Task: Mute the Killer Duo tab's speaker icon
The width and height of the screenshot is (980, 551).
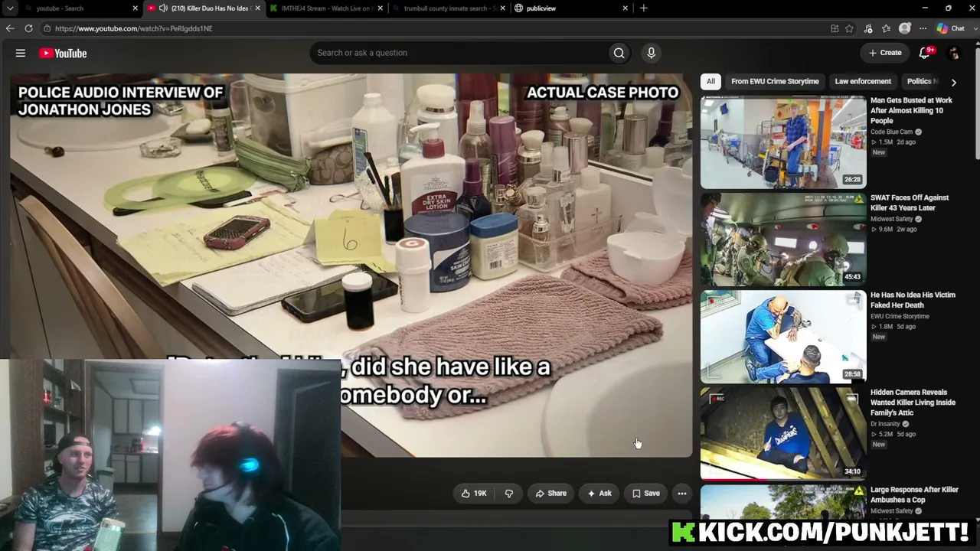Action: [x=163, y=8]
